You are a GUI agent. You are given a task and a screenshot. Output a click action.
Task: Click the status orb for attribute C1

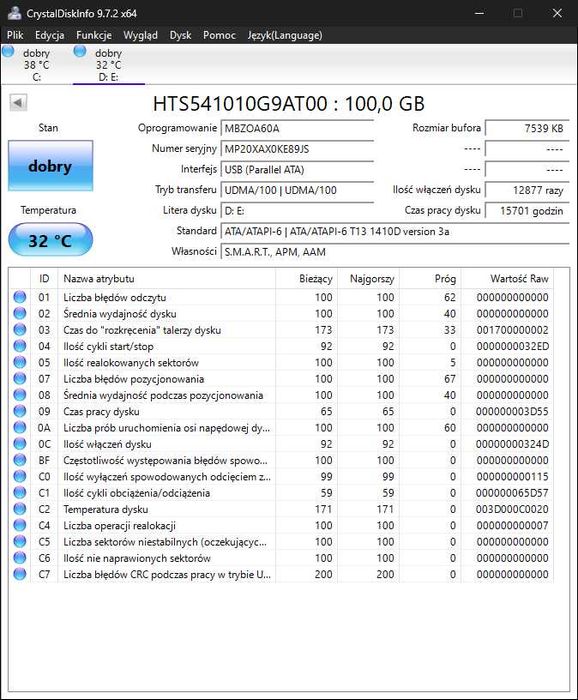[20, 492]
